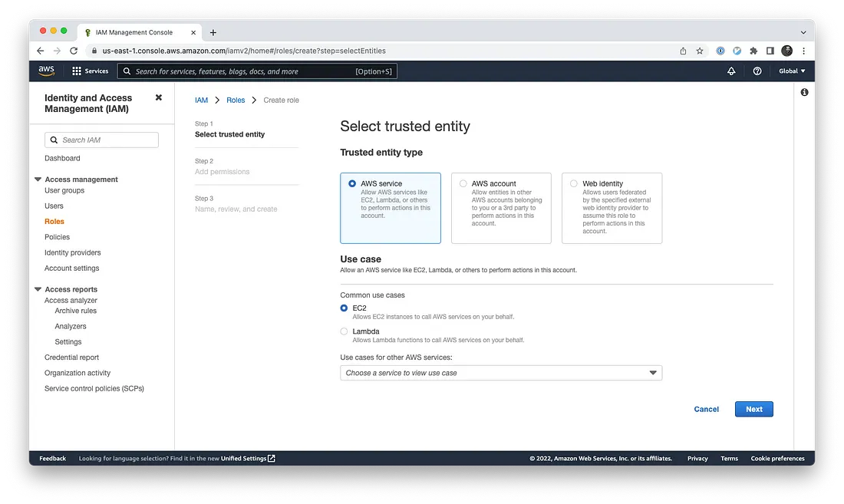Image resolution: width=844 pixels, height=504 pixels.
Task: Open the browser profile avatar
Action: click(787, 51)
